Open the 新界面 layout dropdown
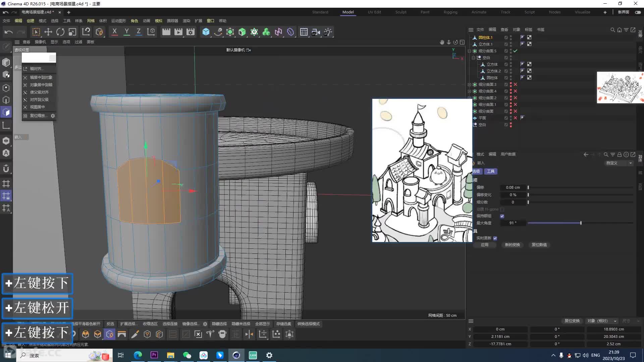644x362 pixels. click(624, 12)
